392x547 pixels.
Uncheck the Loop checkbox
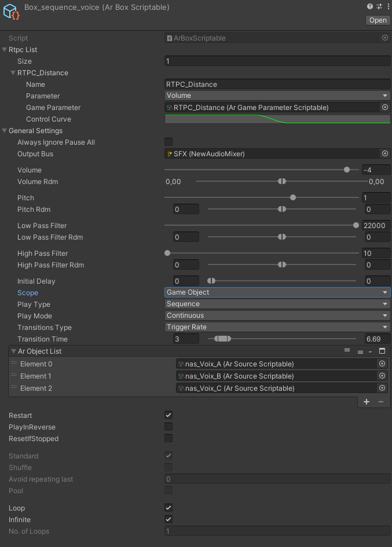click(168, 508)
